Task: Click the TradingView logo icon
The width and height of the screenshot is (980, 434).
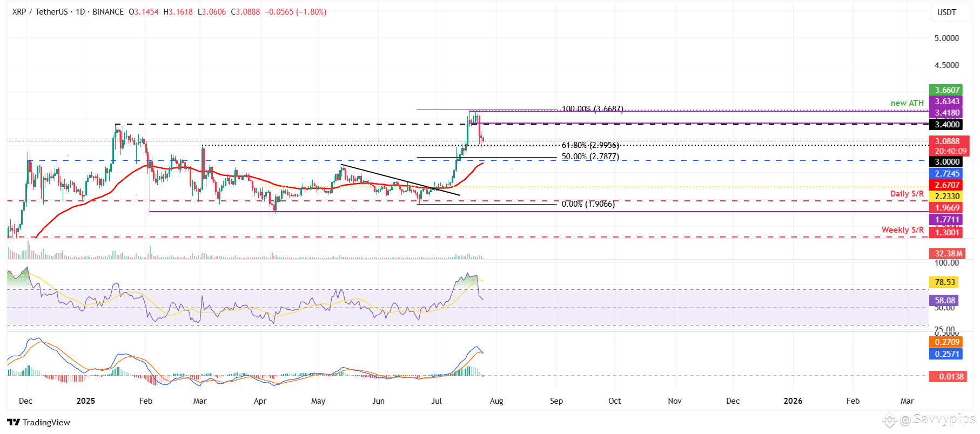Action: click(14, 422)
